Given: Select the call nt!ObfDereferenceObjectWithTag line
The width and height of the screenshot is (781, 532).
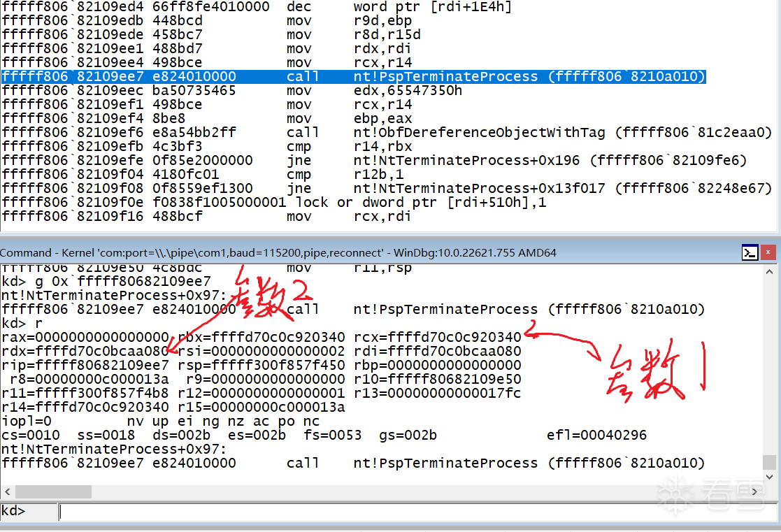Looking at the screenshot, I should click(387, 132).
